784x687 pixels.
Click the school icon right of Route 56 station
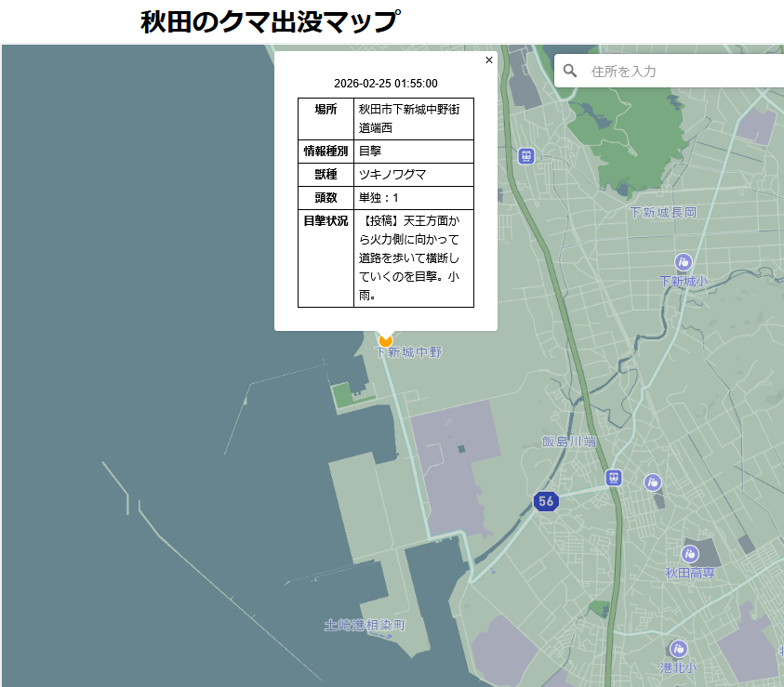click(653, 482)
